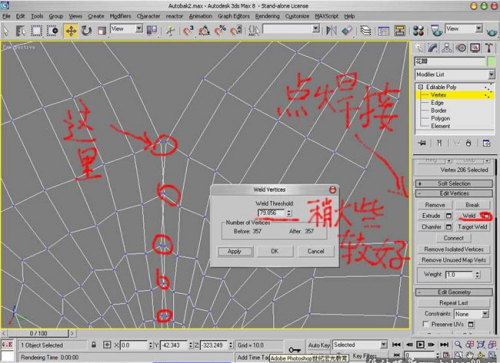The width and height of the screenshot is (500, 363).
Task: Click the Break button
Action: (472, 205)
